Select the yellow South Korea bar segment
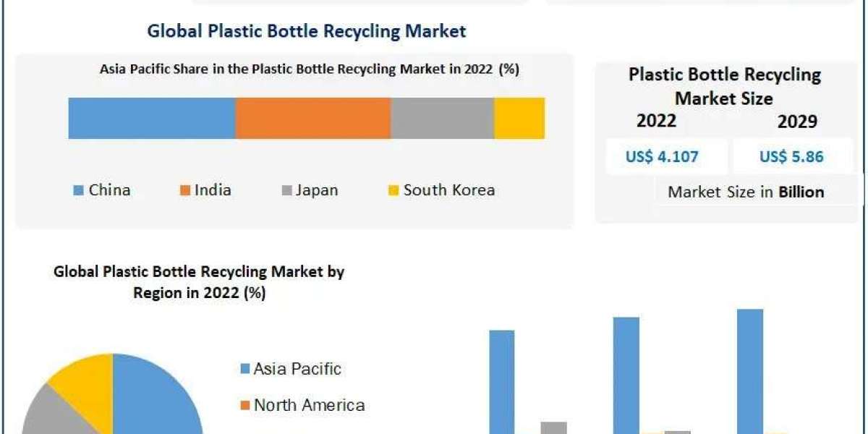Viewport: 868px width, 434px height. click(x=519, y=119)
